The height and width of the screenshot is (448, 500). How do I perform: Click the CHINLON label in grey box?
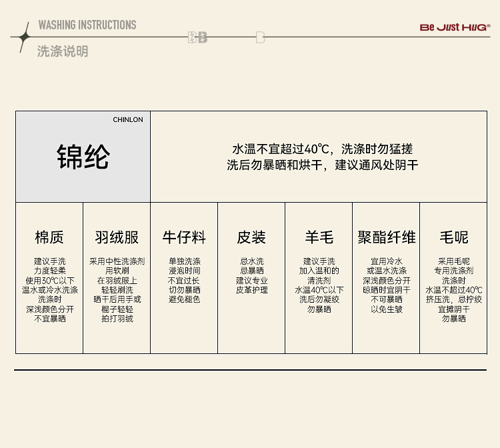click(x=127, y=120)
